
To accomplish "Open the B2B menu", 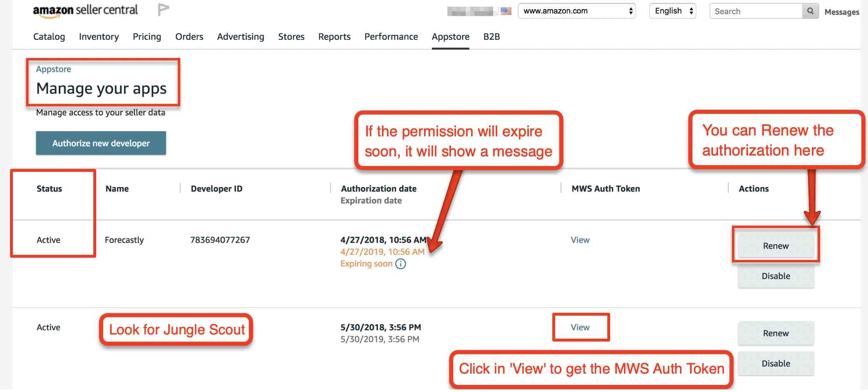I will click(x=491, y=37).
